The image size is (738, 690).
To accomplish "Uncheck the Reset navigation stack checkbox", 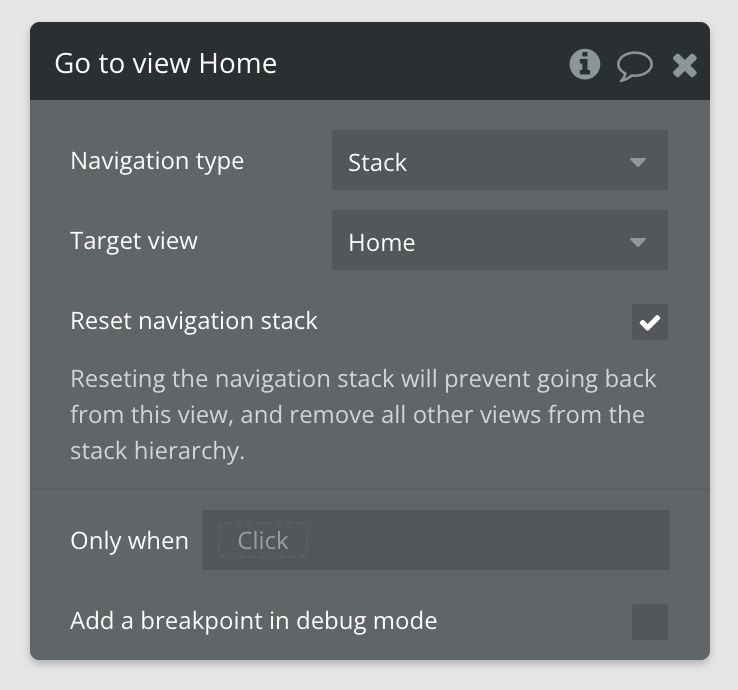I will [650, 322].
